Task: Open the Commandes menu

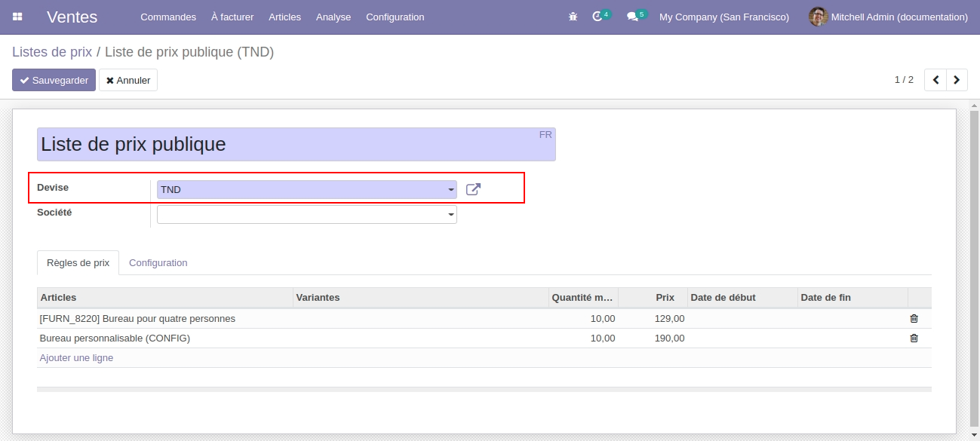Action: pyautogui.click(x=167, y=17)
